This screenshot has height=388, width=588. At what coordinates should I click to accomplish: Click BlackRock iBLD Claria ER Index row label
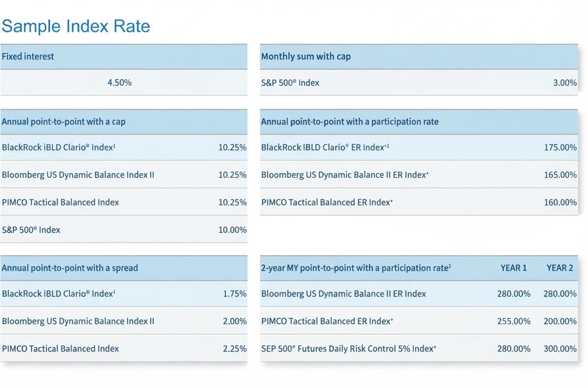325,148
